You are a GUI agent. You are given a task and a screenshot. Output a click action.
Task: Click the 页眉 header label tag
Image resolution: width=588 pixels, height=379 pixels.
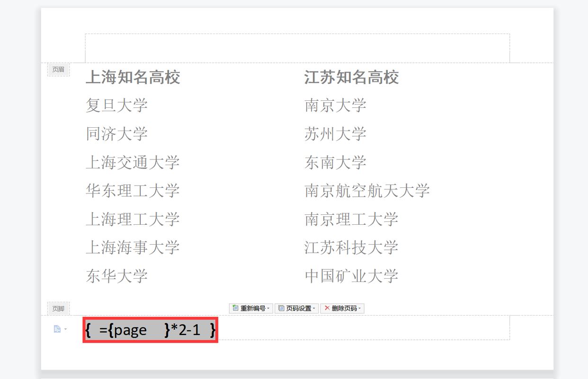(58, 70)
